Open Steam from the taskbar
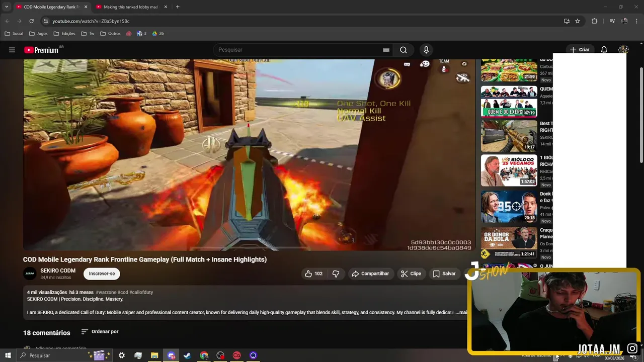 point(187,355)
